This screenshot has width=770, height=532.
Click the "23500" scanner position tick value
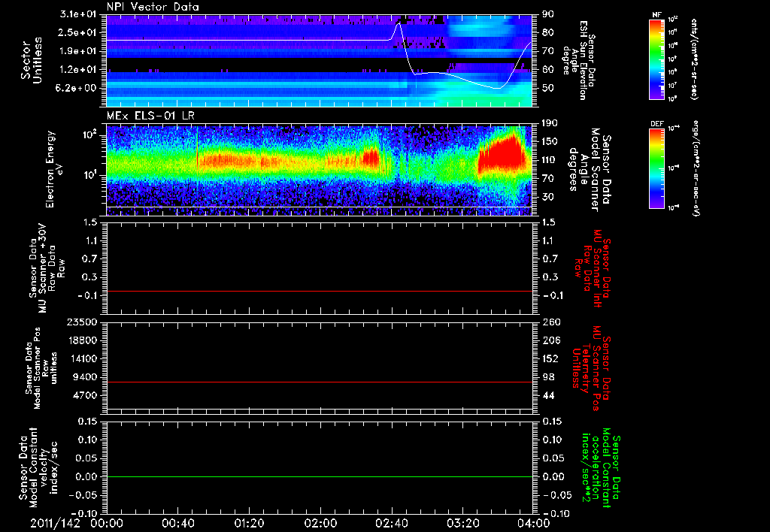coord(82,322)
